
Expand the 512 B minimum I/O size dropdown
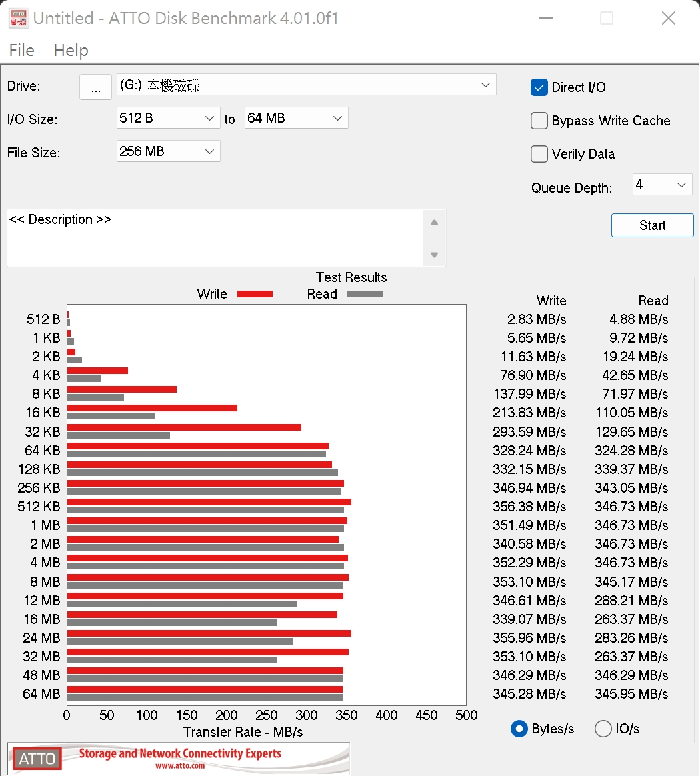pyautogui.click(x=168, y=119)
